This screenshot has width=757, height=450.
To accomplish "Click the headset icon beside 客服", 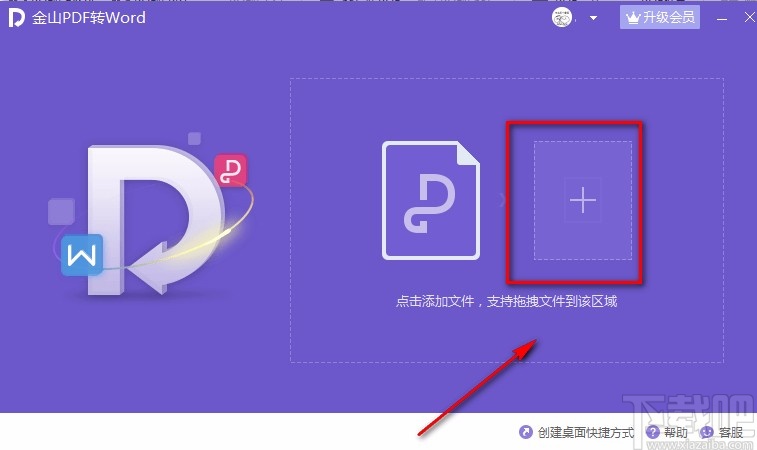I will point(707,432).
